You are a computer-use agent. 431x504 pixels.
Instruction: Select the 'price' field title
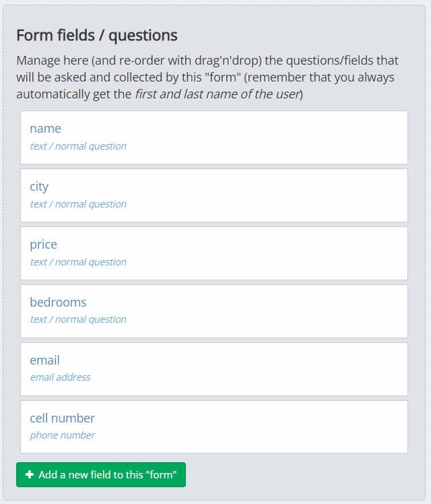point(43,245)
